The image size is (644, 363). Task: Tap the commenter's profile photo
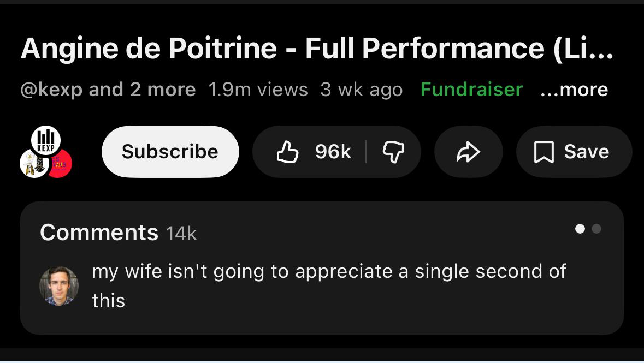[59, 286]
